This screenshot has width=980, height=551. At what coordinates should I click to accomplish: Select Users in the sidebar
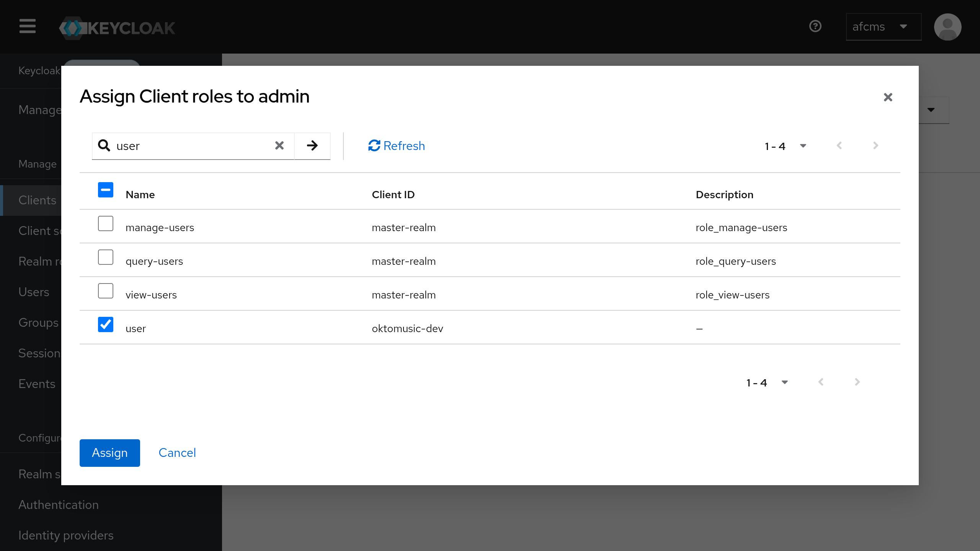pyautogui.click(x=34, y=292)
